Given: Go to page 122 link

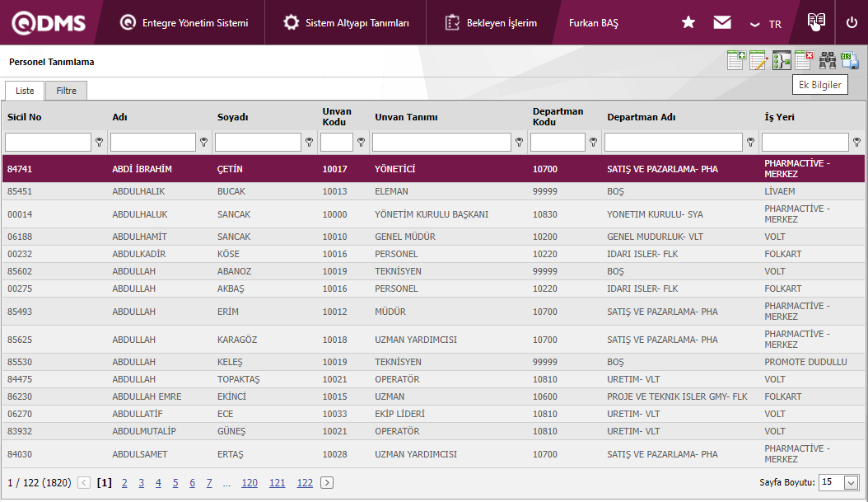Looking at the screenshot, I should [305, 483].
